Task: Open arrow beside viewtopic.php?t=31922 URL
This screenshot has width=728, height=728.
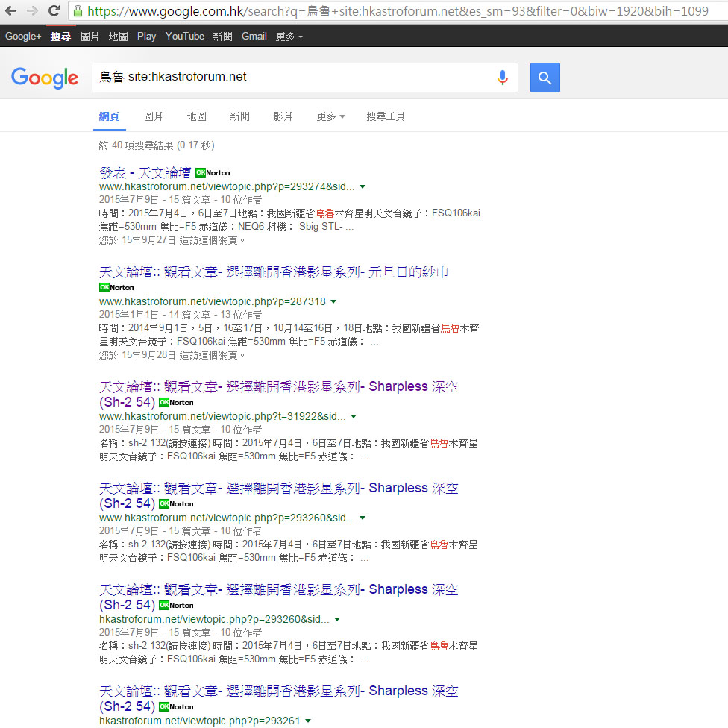Action: (x=354, y=416)
